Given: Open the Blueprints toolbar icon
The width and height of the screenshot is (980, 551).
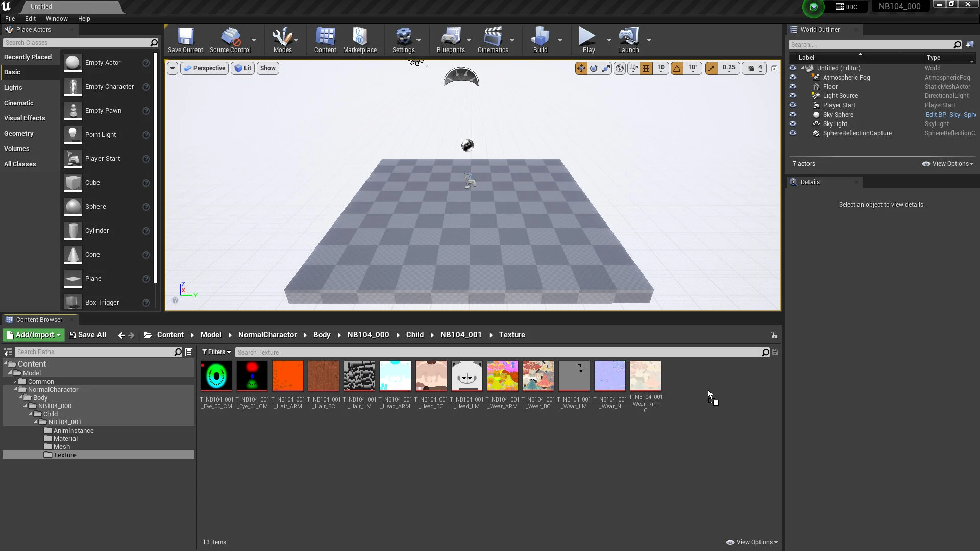Looking at the screenshot, I should click(x=451, y=40).
